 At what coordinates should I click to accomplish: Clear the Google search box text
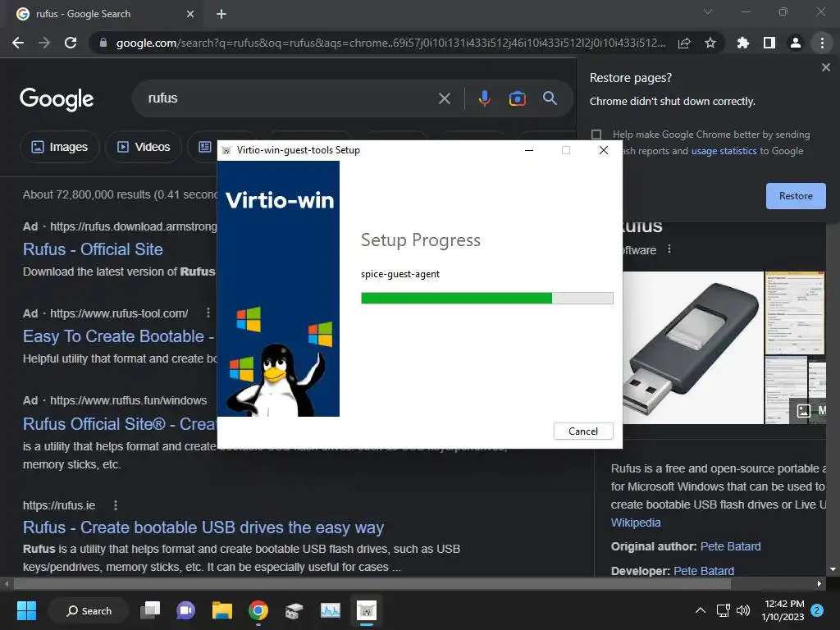(444, 98)
